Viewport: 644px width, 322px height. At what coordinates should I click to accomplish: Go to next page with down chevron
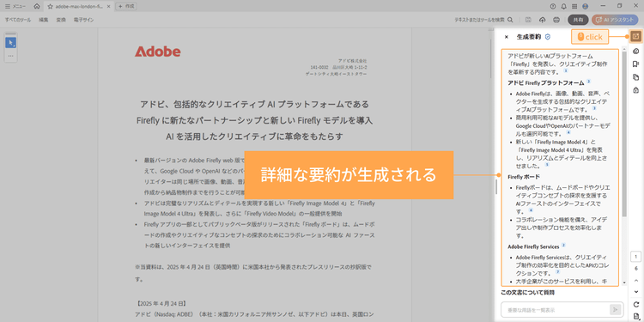(635, 292)
